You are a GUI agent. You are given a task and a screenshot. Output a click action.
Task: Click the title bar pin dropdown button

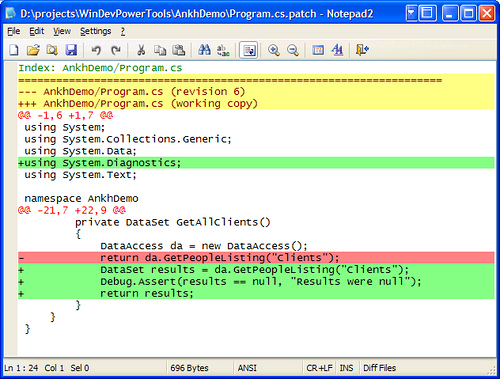coord(411,14)
